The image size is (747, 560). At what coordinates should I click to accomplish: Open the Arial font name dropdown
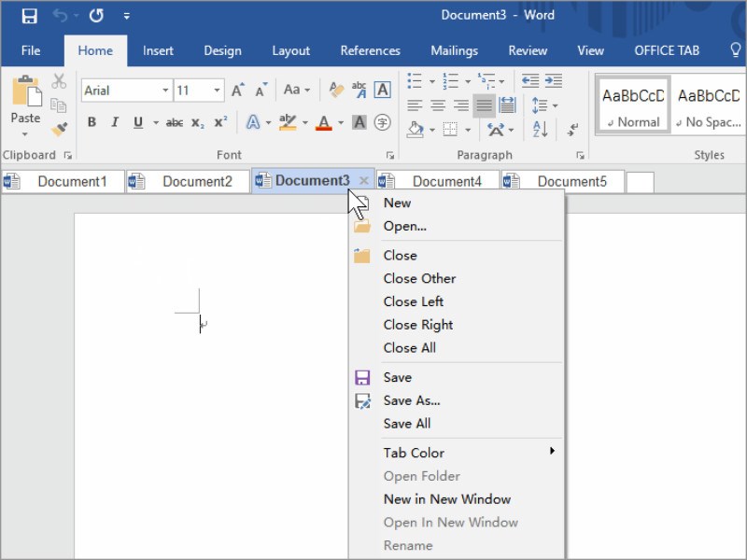[165, 91]
